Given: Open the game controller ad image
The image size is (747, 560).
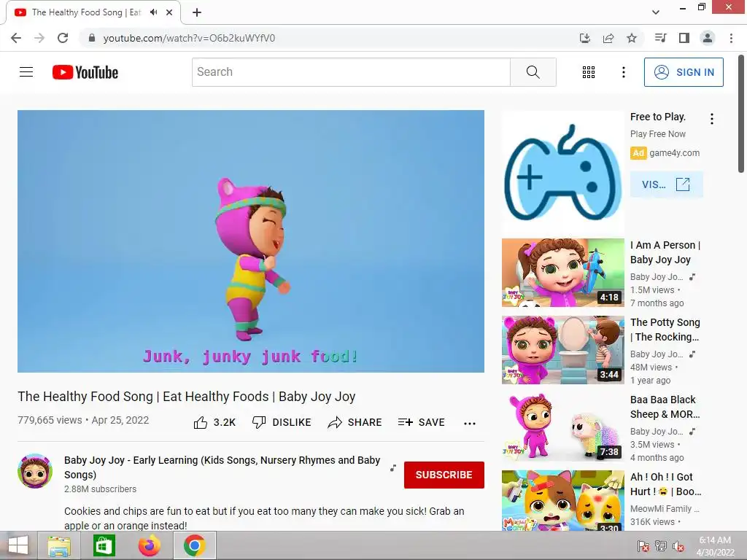Looking at the screenshot, I should pos(562,173).
